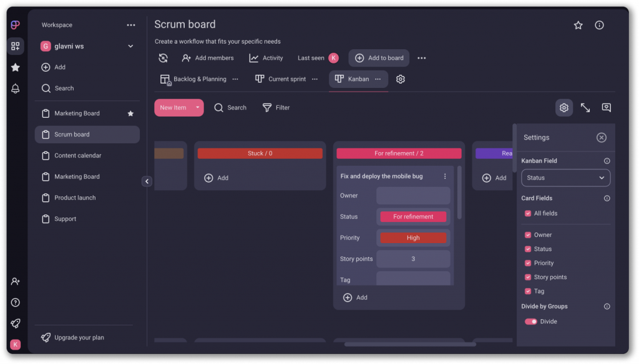This screenshot has width=639, height=364.
Task: Open view settings gear beside Kanban tab
Action: [x=401, y=79]
